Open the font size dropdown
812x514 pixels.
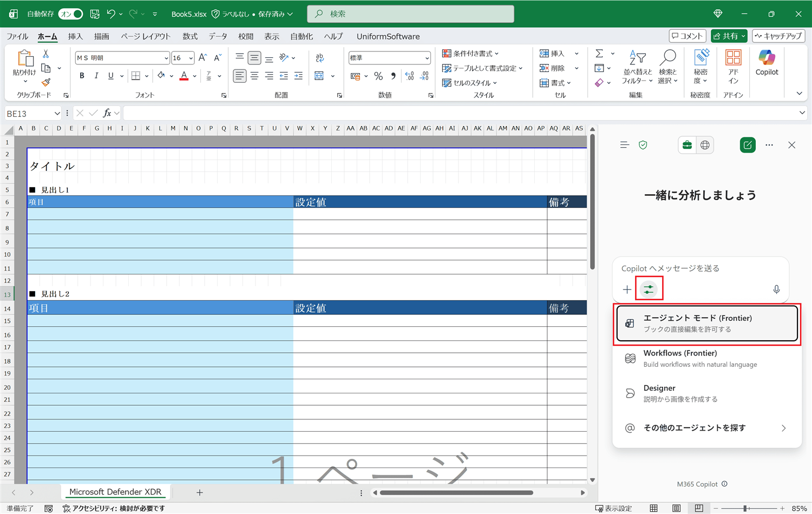(x=191, y=58)
